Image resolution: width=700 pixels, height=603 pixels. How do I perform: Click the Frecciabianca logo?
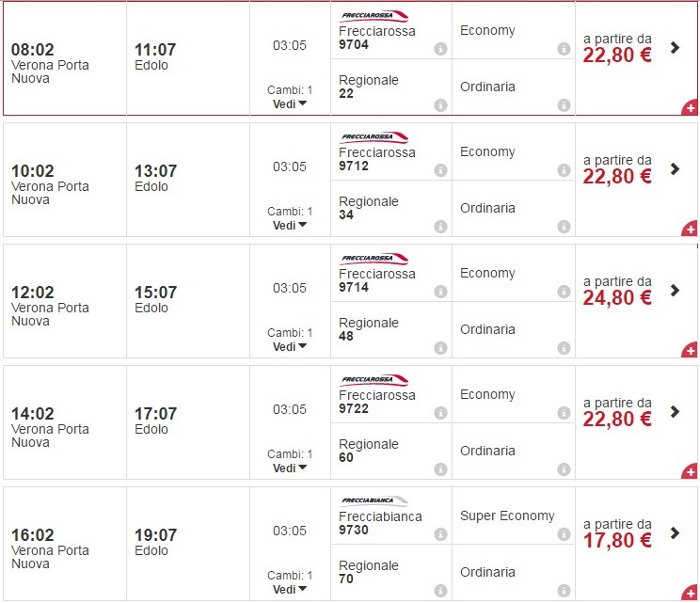click(x=374, y=500)
